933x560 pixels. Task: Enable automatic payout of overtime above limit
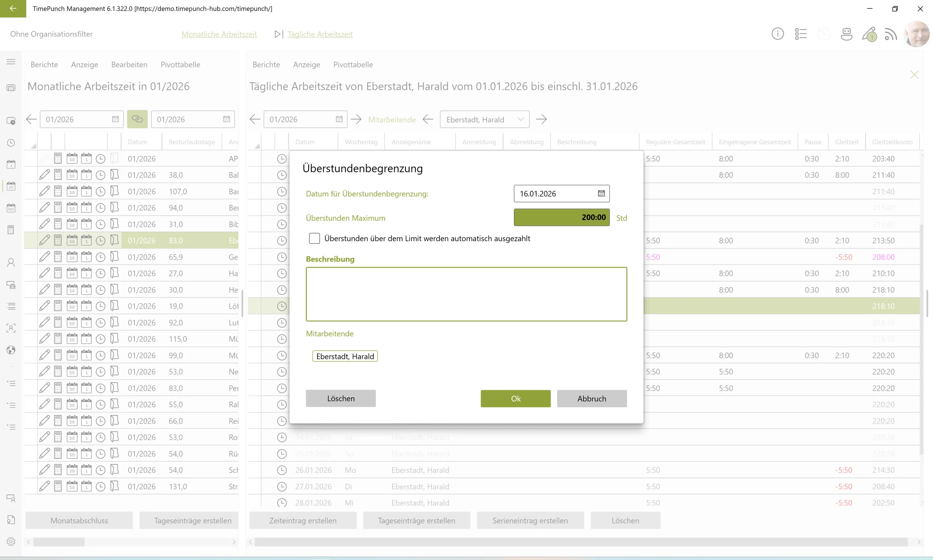(x=315, y=239)
